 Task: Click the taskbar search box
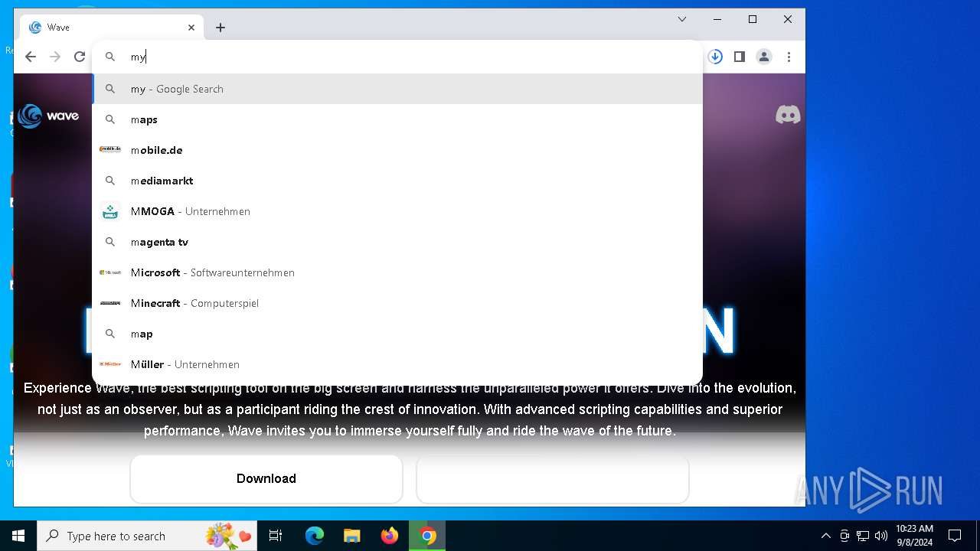click(x=147, y=536)
